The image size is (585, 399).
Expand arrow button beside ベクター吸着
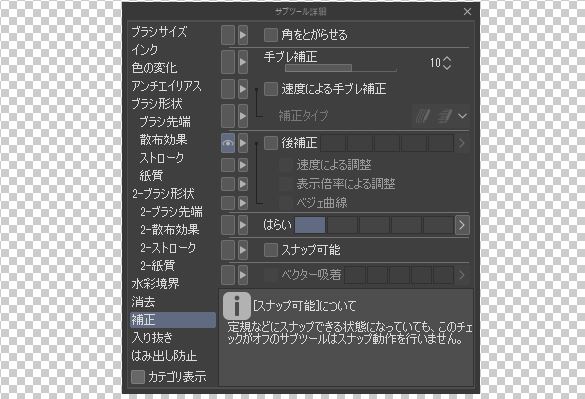(x=243, y=275)
